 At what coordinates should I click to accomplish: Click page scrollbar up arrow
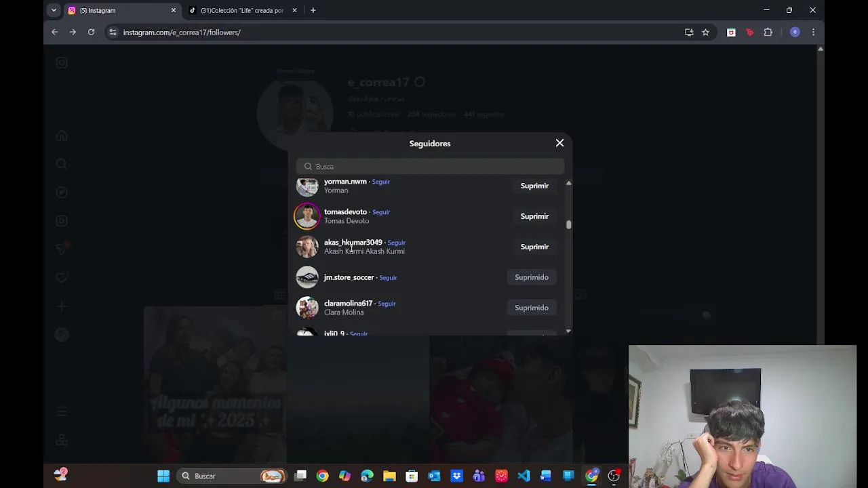pyautogui.click(x=821, y=49)
